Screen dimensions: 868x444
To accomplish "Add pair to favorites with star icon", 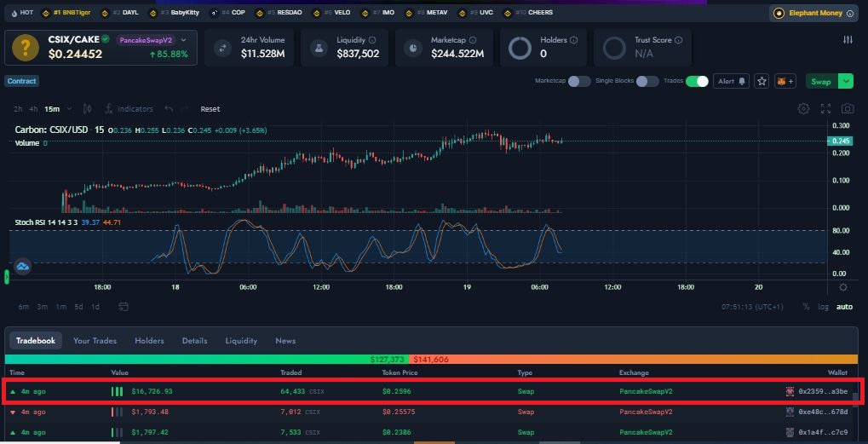I will pos(762,81).
